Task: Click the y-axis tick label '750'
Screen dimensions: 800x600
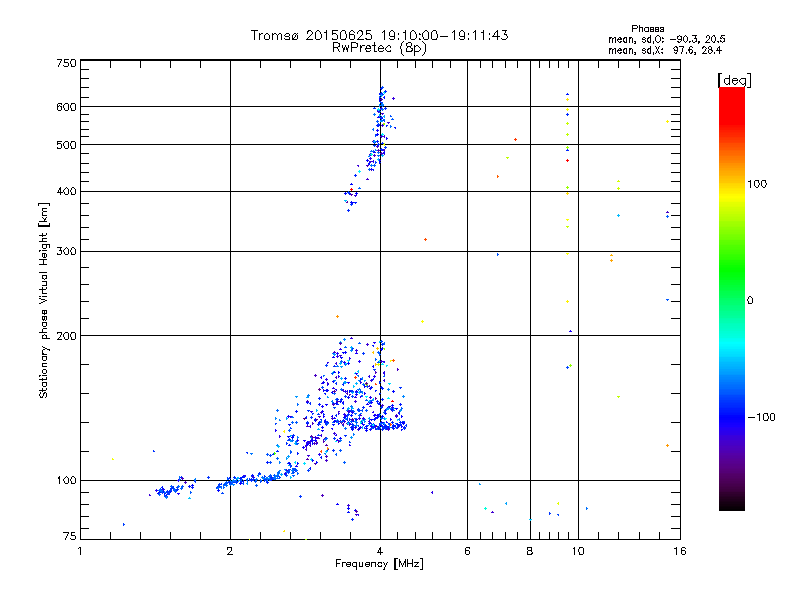Action: coord(66,63)
